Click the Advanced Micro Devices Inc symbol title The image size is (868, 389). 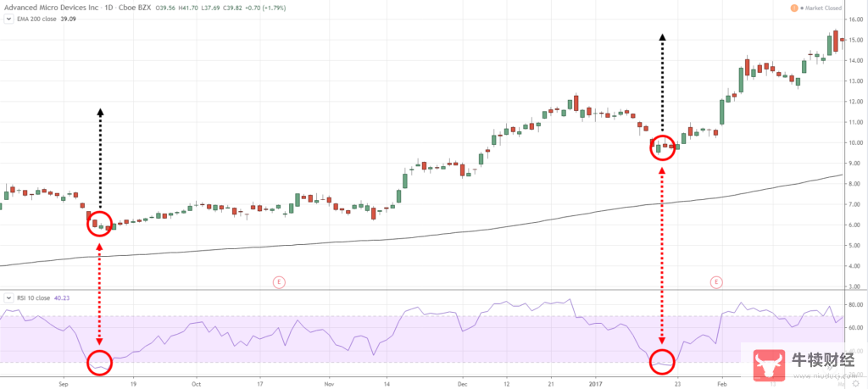point(51,8)
